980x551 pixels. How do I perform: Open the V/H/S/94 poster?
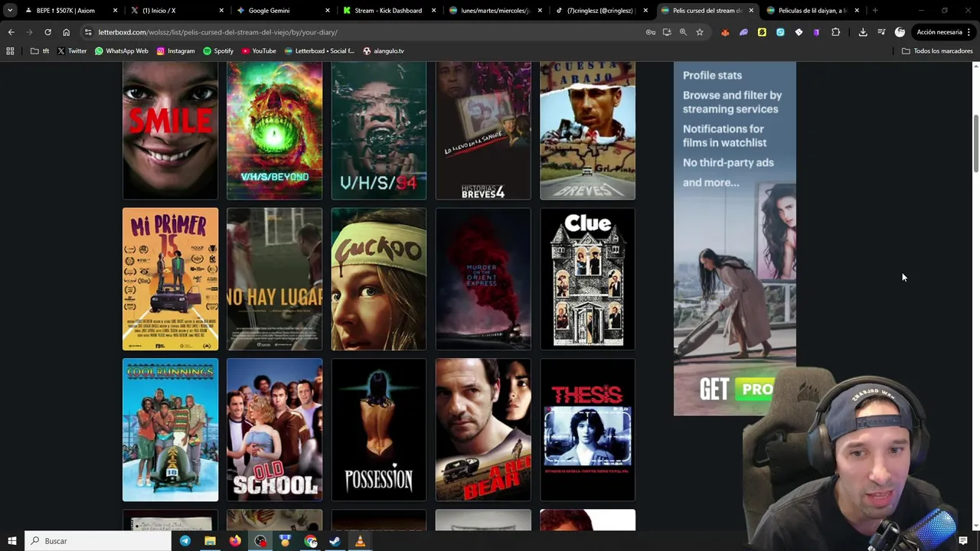(379, 130)
